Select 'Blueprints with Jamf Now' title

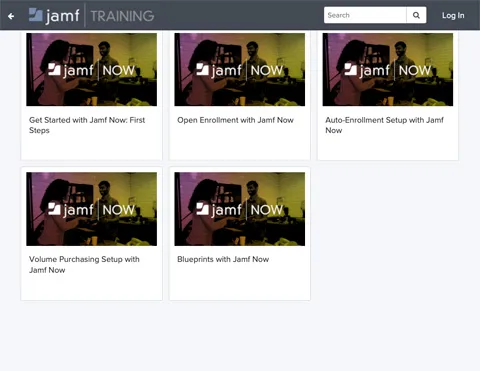coord(223,259)
